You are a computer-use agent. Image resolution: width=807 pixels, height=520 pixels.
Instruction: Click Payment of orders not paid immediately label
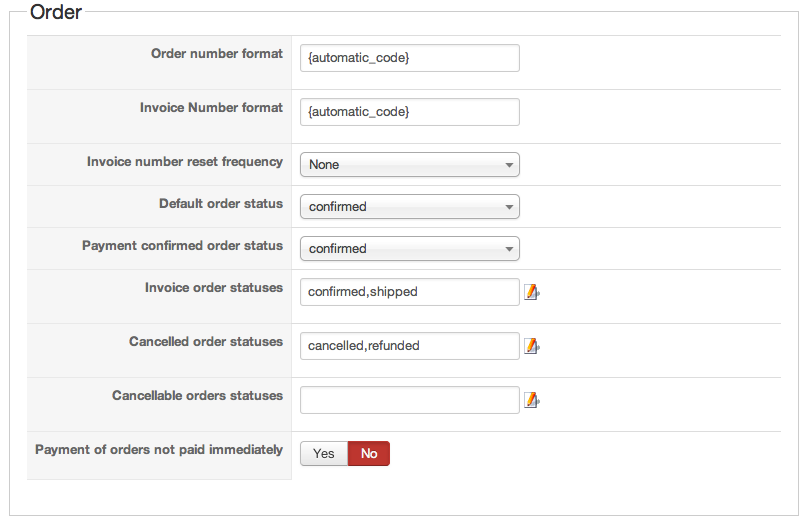pyautogui.click(x=159, y=450)
